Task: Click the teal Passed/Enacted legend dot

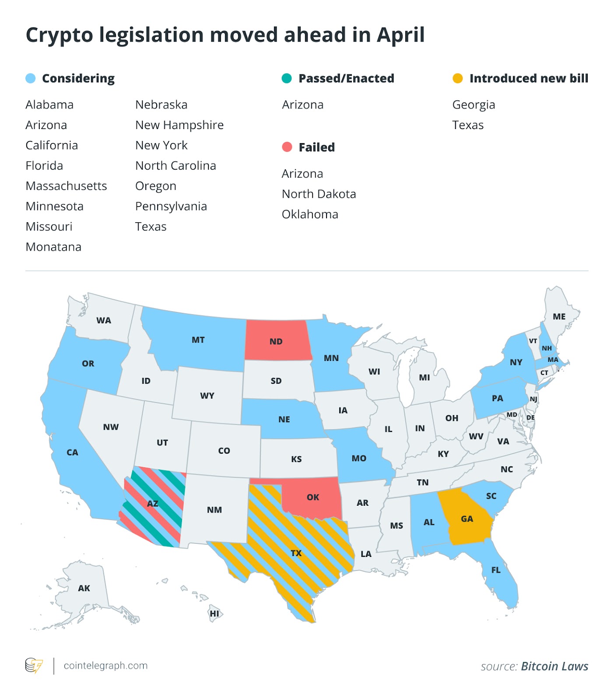Action: (x=287, y=78)
